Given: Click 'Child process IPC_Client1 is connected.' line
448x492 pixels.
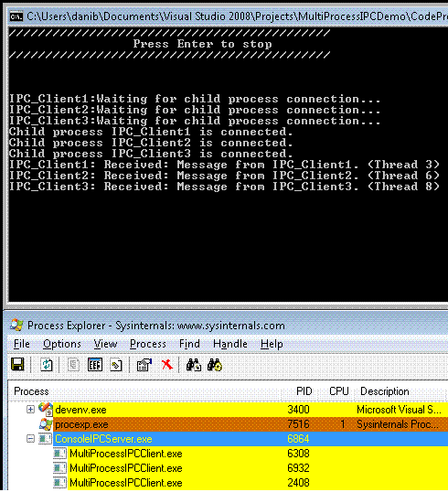Looking at the screenshot, I should (151, 132).
